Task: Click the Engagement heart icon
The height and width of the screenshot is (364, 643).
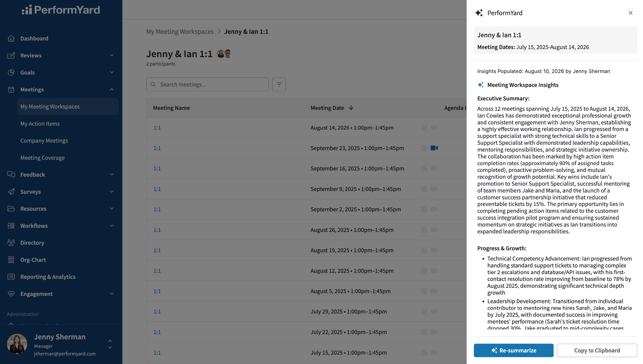Action: click(11, 294)
